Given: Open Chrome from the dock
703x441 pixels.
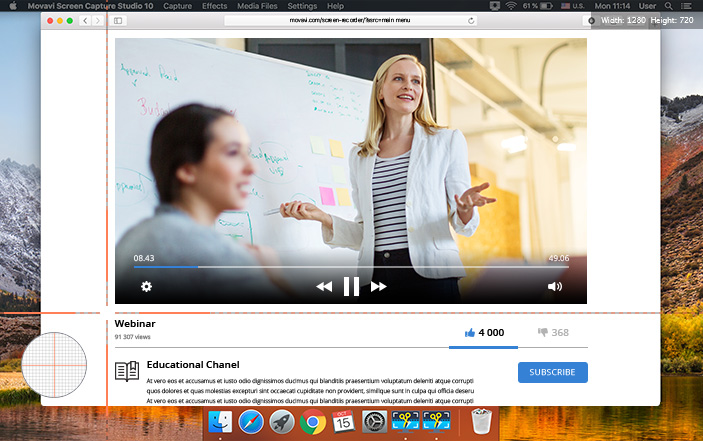Looking at the screenshot, I should pyautogui.click(x=312, y=422).
